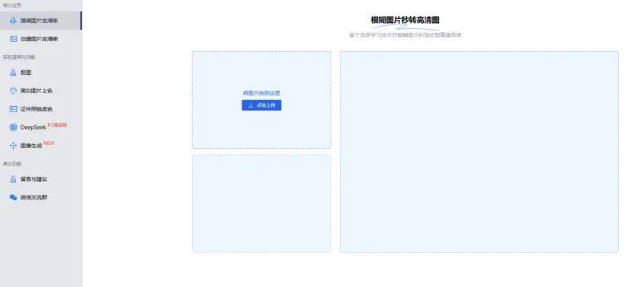
Task: Select the 图像生成 menu label
Action: pos(31,146)
